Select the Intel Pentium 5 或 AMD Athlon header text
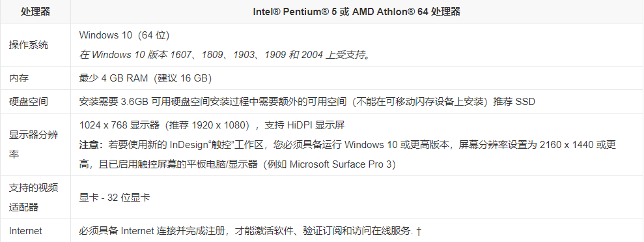 point(356,12)
